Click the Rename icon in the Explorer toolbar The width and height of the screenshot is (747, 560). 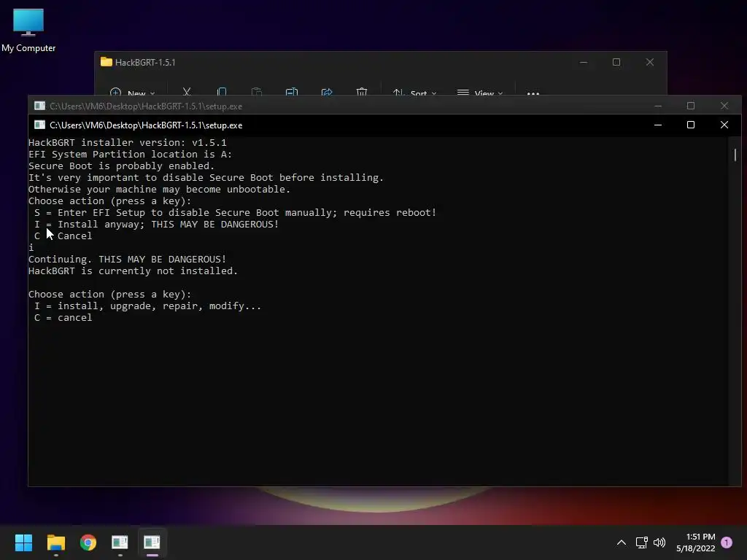[292, 91]
